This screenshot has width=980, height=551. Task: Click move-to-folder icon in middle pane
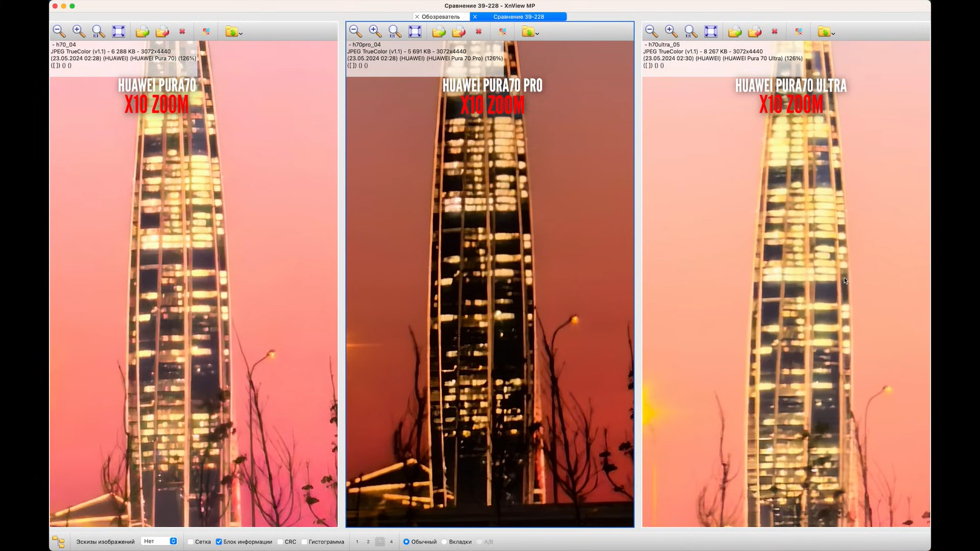tap(458, 31)
